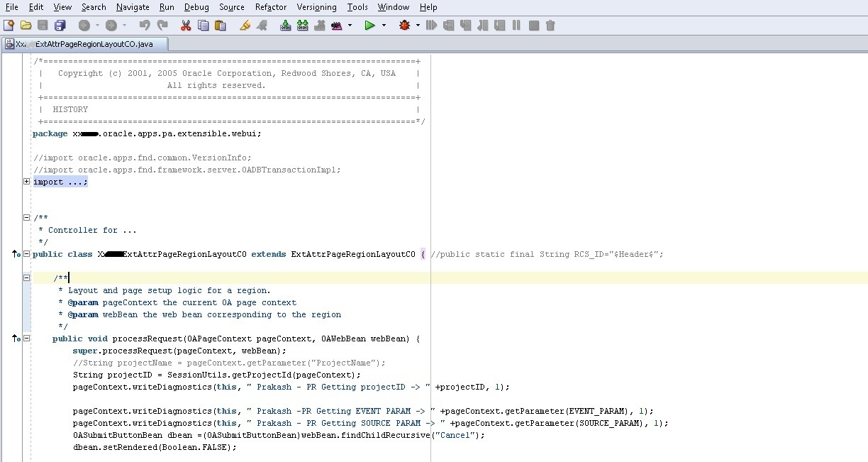Run the project with the green play icon
868x462 pixels.
(369, 26)
